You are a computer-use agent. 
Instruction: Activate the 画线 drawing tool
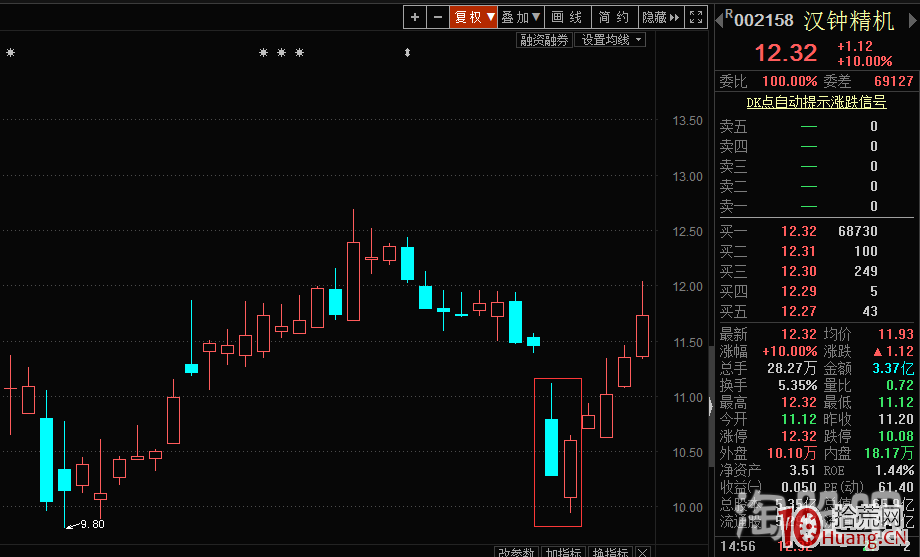click(567, 17)
